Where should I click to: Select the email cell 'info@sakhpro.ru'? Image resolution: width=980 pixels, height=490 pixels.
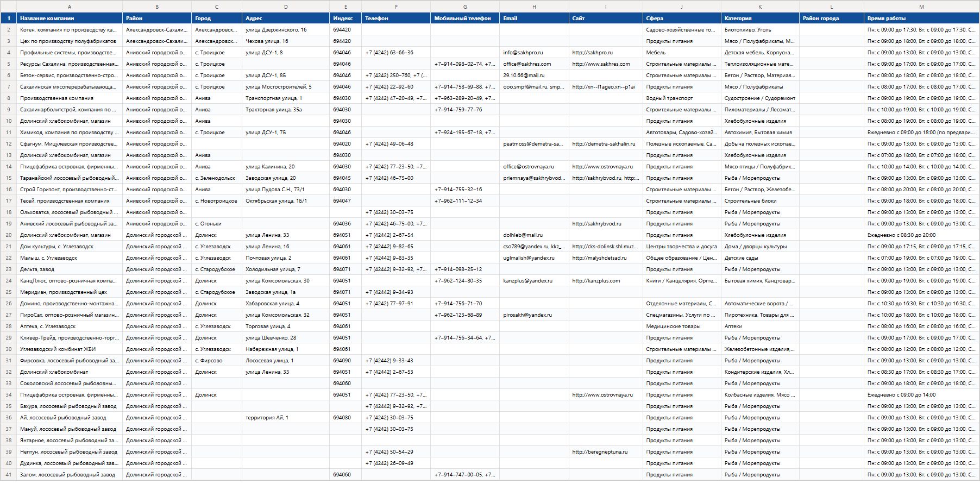click(534, 53)
